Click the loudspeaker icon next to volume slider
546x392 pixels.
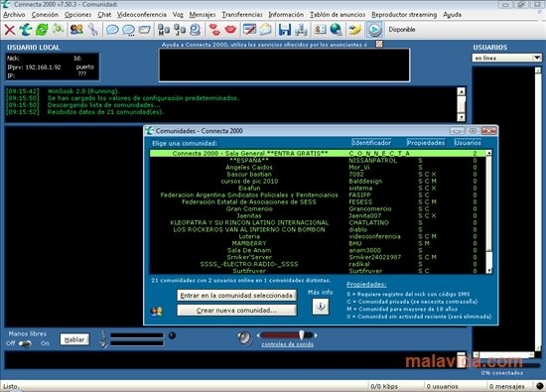click(245, 337)
